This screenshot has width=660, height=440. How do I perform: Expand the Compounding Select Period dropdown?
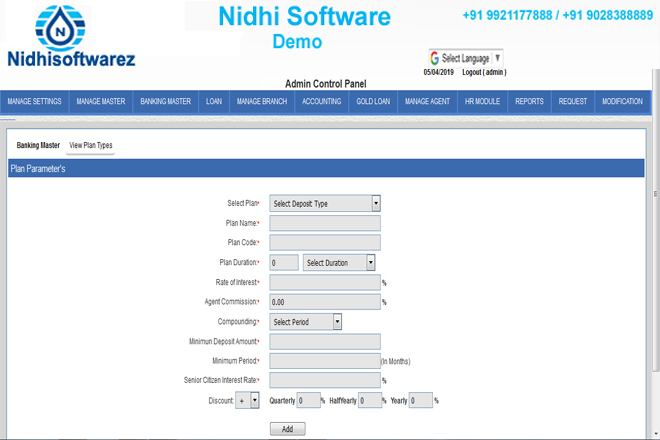306,322
